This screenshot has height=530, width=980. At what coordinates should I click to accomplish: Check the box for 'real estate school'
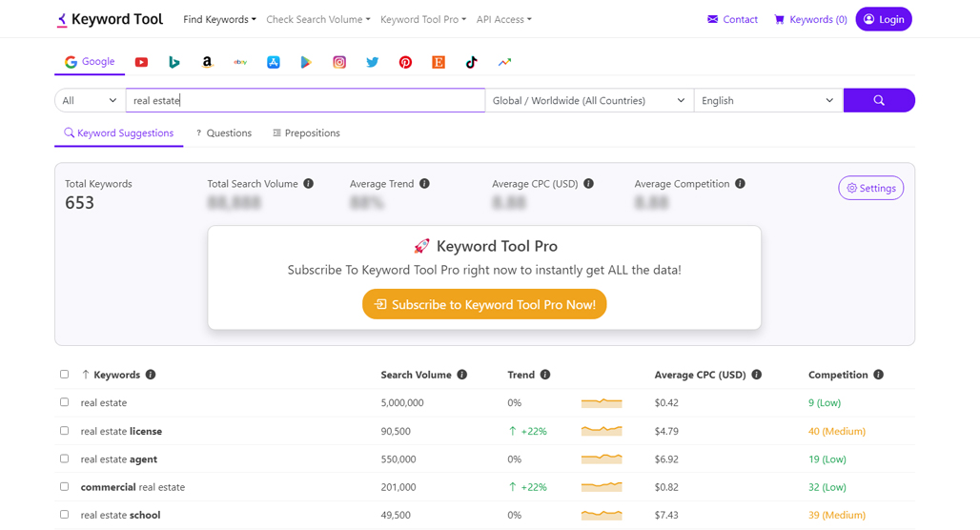tap(65, 515)
